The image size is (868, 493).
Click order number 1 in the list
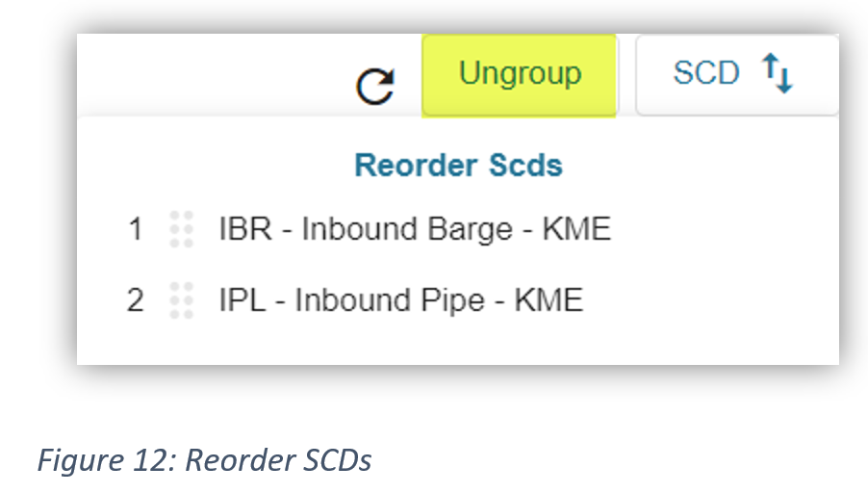click(x=136, y=229)
